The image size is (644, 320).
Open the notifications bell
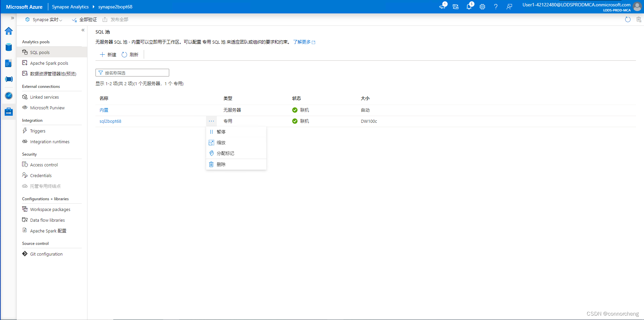click(469, 6)
